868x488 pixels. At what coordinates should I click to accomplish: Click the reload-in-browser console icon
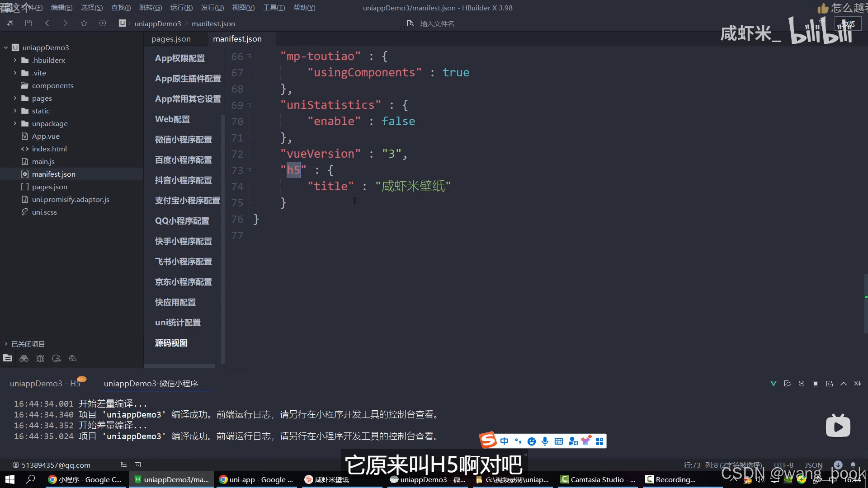788,384
